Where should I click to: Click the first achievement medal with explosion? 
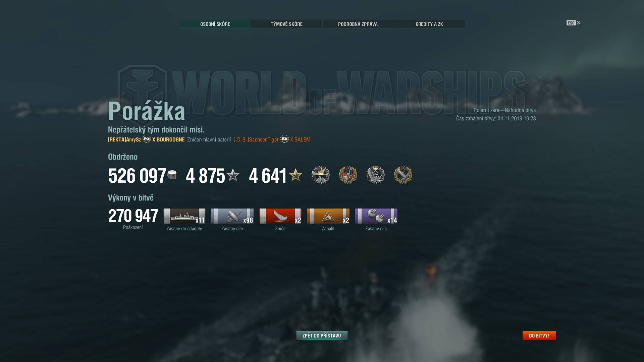click(321, 175)
